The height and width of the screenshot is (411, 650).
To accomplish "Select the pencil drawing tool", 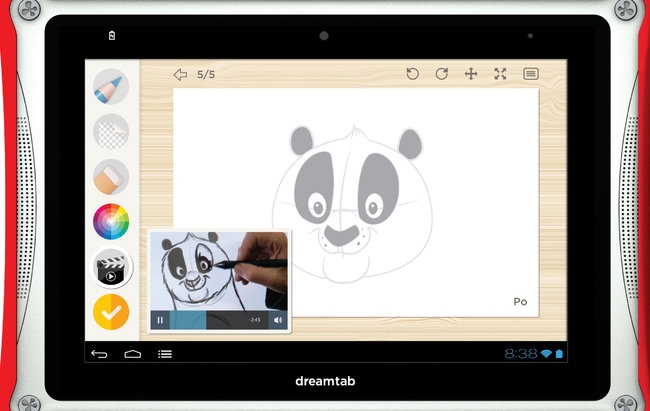I will click(111, 89).
